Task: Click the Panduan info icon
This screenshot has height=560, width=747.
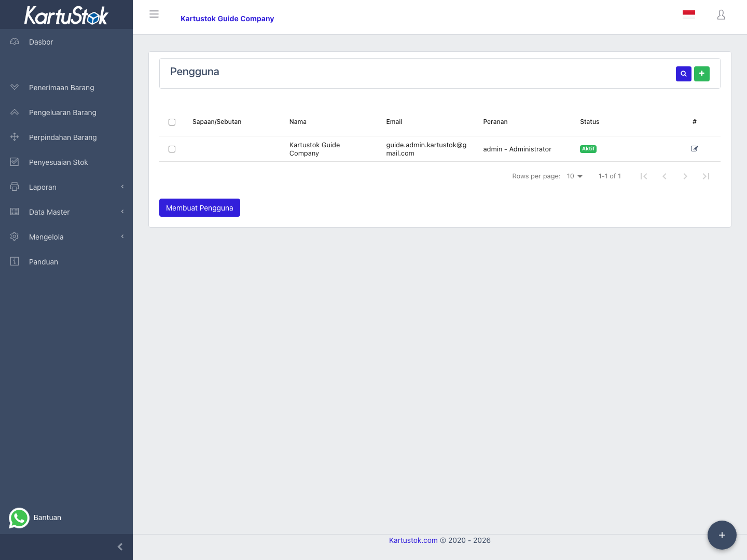Action: [15, 261]
